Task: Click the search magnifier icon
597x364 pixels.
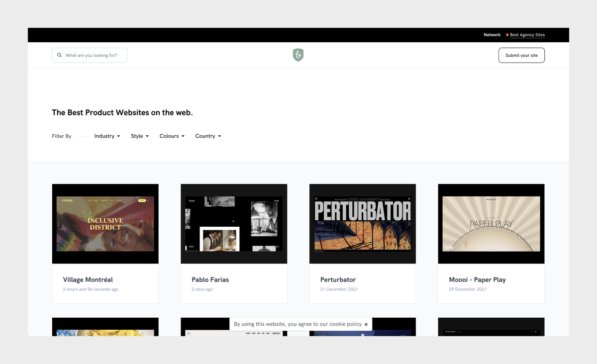Action: (59, 55)
